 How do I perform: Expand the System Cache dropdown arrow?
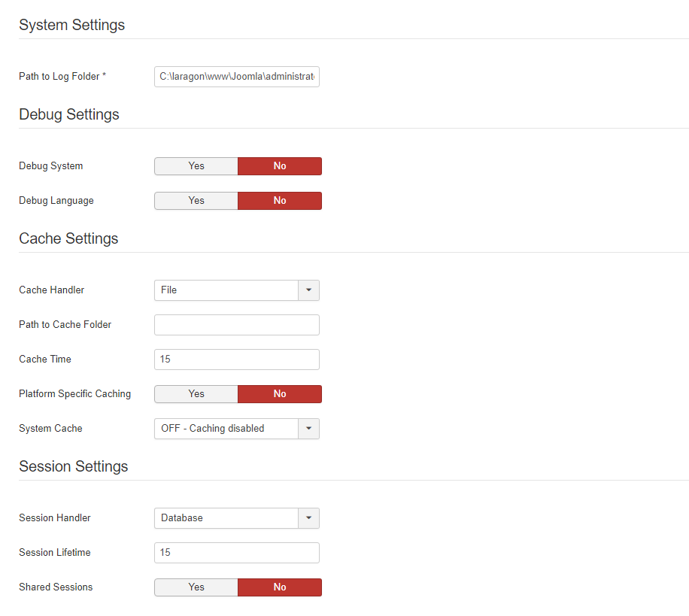309,429
